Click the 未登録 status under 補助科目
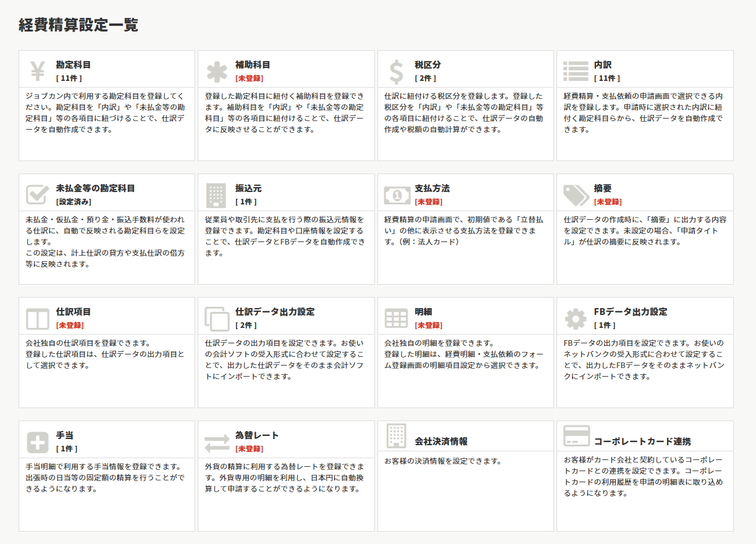 (x=249, y=78)
